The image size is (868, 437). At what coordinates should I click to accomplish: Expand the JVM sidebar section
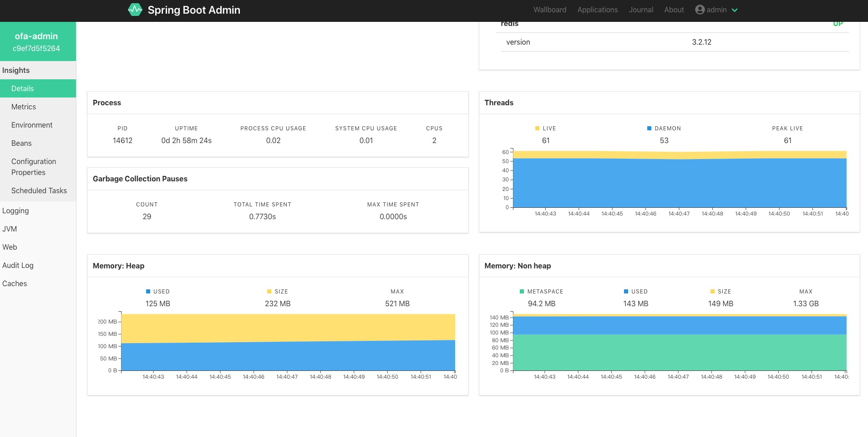38,229
